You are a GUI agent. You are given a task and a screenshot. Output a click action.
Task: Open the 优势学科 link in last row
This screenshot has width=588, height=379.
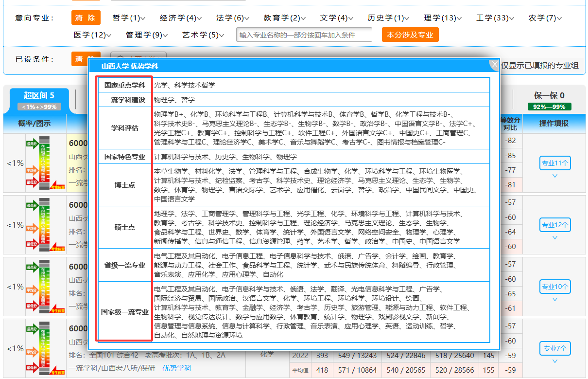tap(177, 368)
